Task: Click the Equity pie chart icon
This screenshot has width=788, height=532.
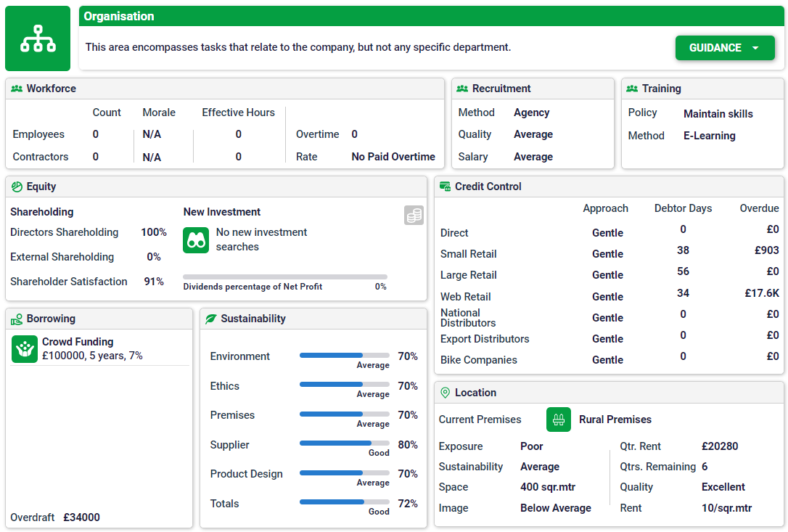Action: [x=17, y=187]
